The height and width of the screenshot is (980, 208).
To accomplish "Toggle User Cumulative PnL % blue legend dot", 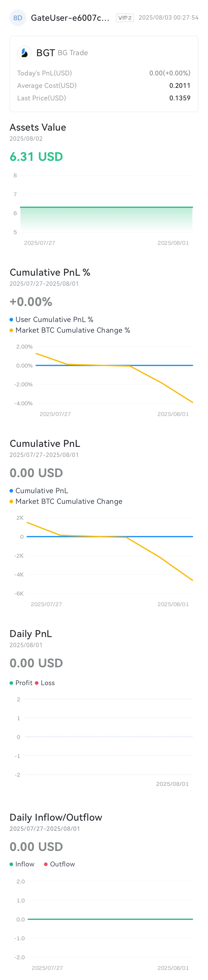I will pyautogui.click(x=11, y=320).
